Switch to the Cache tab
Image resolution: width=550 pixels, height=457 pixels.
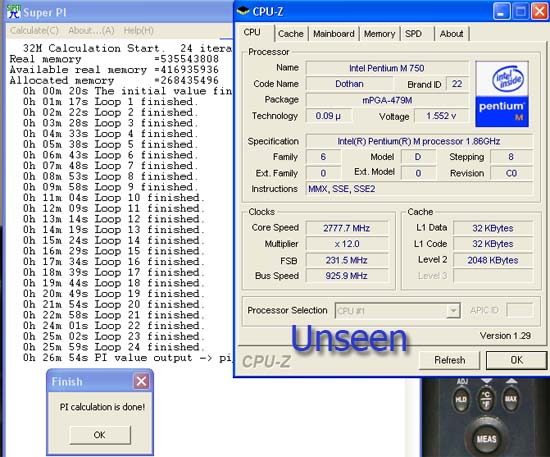tap(290, 34)
